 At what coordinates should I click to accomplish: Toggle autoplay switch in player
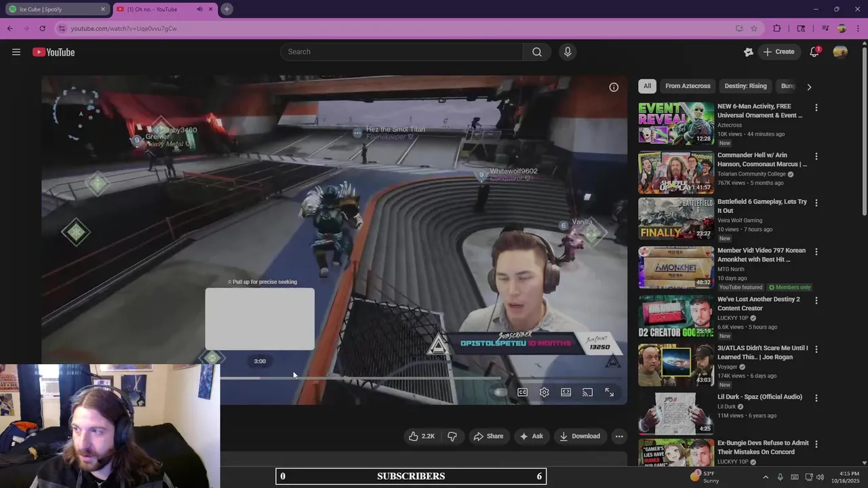[x=500, y=392]
